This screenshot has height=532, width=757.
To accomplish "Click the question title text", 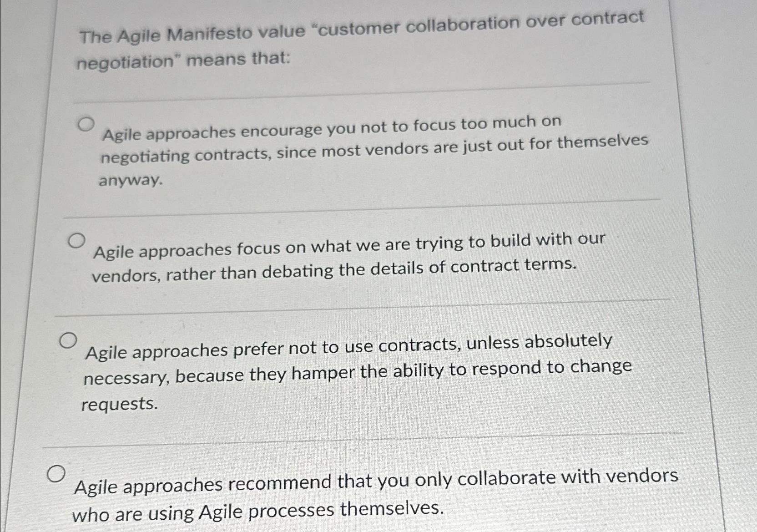I will click(x=359, y=43).
